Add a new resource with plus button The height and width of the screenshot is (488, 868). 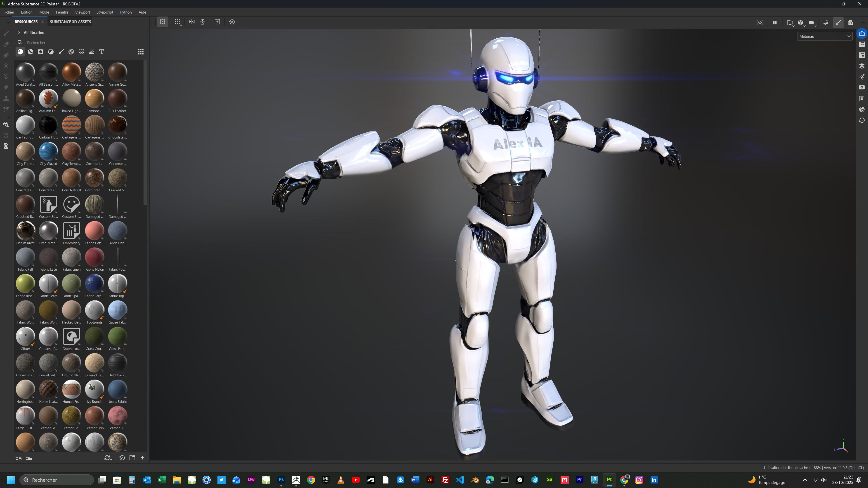pos(142,458)
